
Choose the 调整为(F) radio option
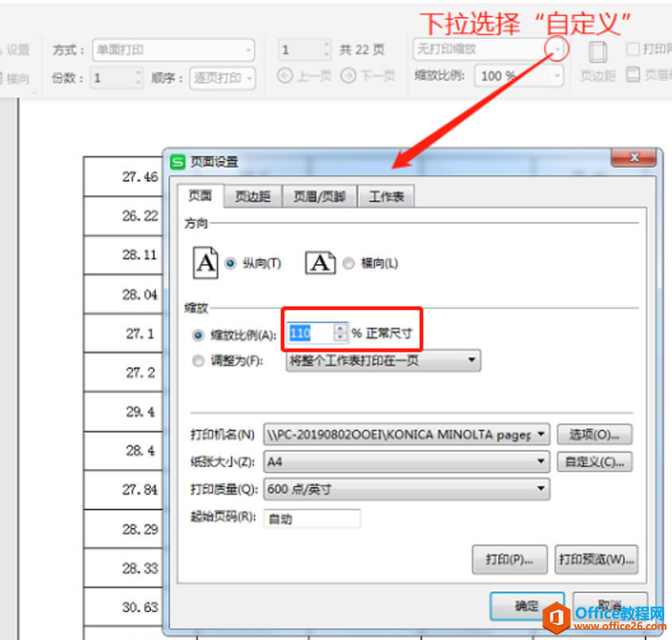(x=198, y=360)
